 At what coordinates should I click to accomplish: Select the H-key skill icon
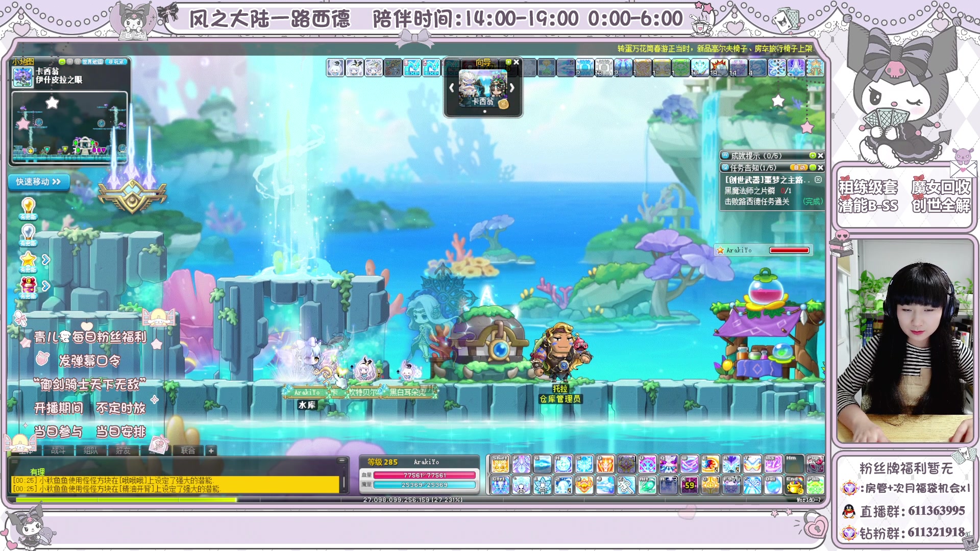point(563,464)
